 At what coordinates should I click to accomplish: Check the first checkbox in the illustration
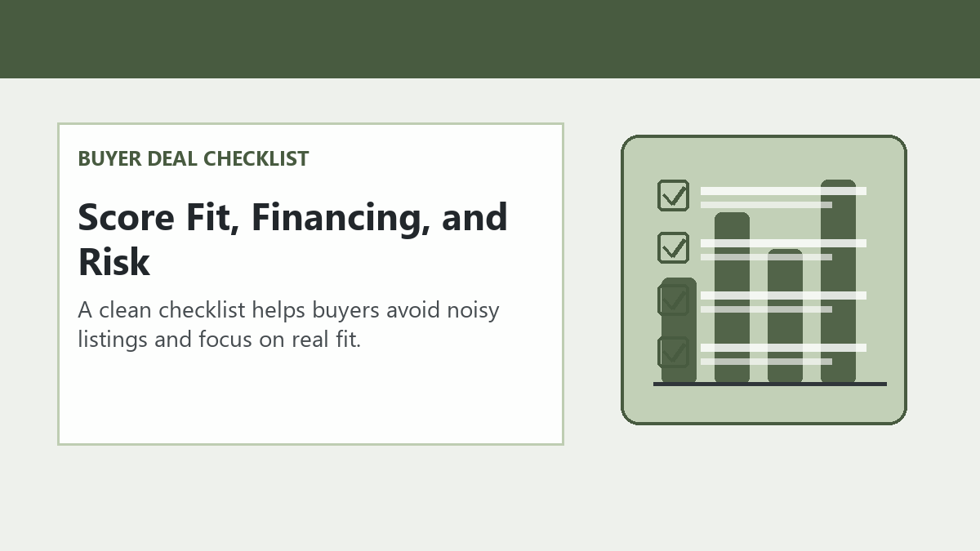pyautogui.click(x=673, y=196)
